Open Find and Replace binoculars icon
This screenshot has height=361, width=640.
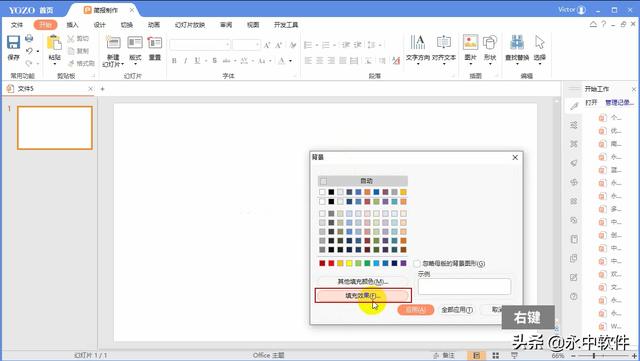pos(517,42)
